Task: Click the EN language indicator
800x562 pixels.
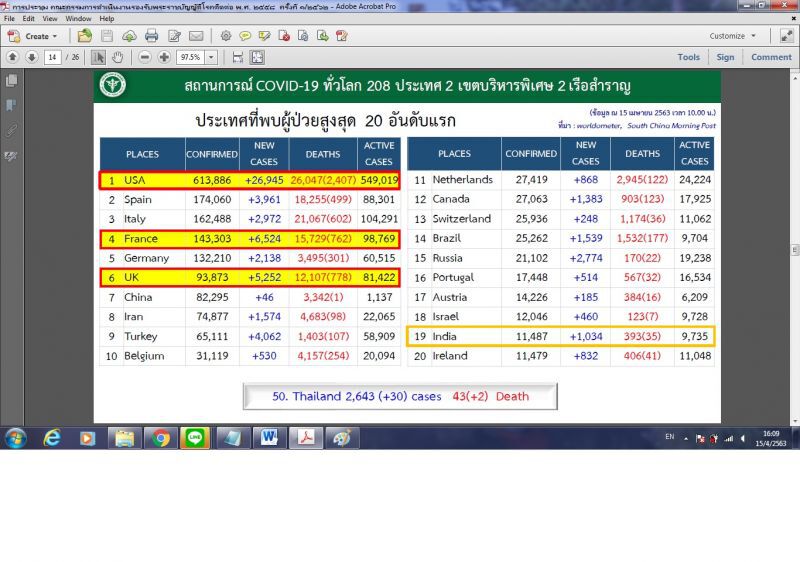Action: [669, 437]
